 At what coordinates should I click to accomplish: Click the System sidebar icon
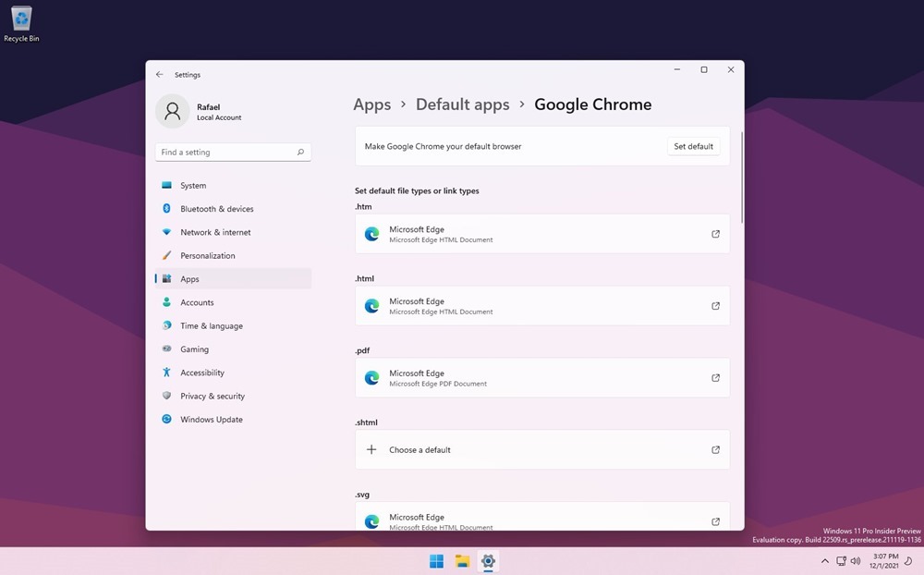(x=166, y=185)
